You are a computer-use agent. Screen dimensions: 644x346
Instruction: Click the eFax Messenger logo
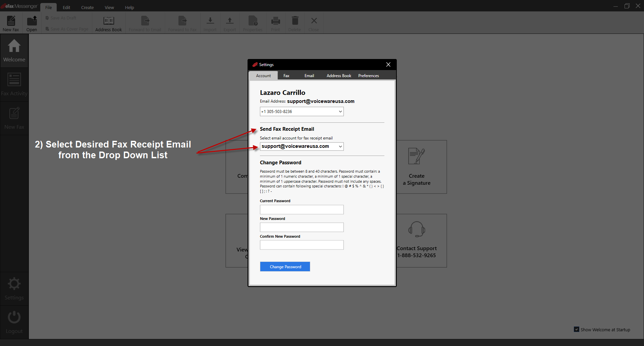(x=19, y=6)
